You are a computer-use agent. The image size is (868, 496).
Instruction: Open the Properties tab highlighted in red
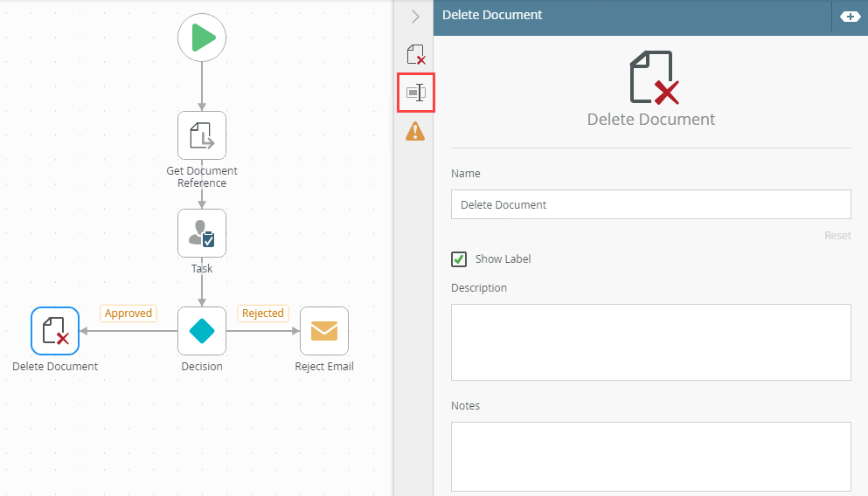tap(415, 93)
